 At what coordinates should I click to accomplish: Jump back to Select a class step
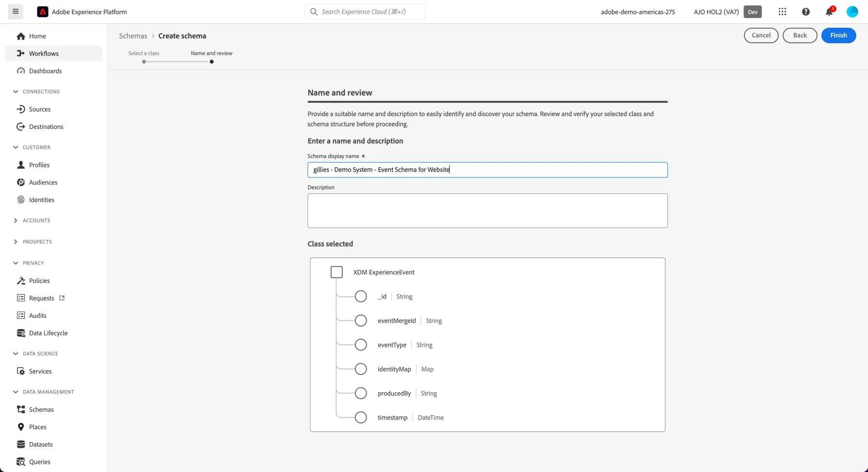click(144, 62)
